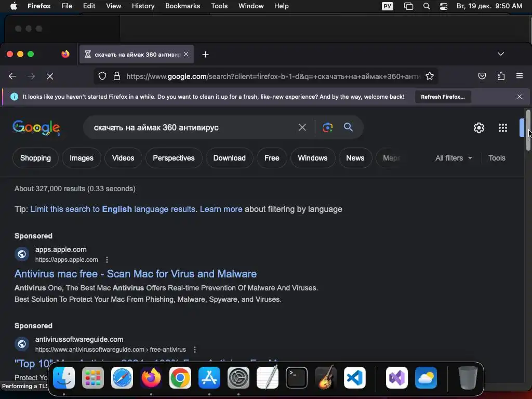The width and height of the screenshot is (532, 399).
Task: Open System Settings from the Dock
Action: point(238,378)
